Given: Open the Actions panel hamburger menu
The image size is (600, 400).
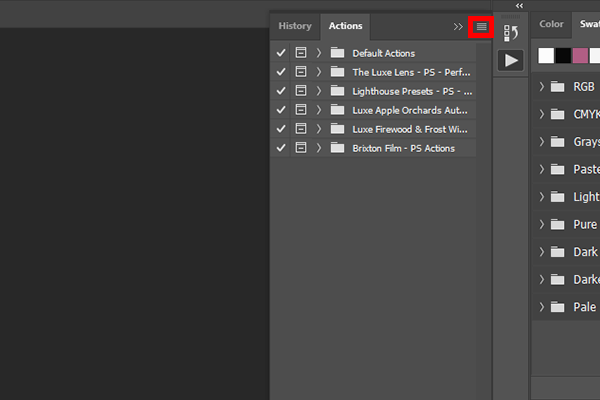Looking at the screenshot, I should pyautogui.click(x=481, y=27).
